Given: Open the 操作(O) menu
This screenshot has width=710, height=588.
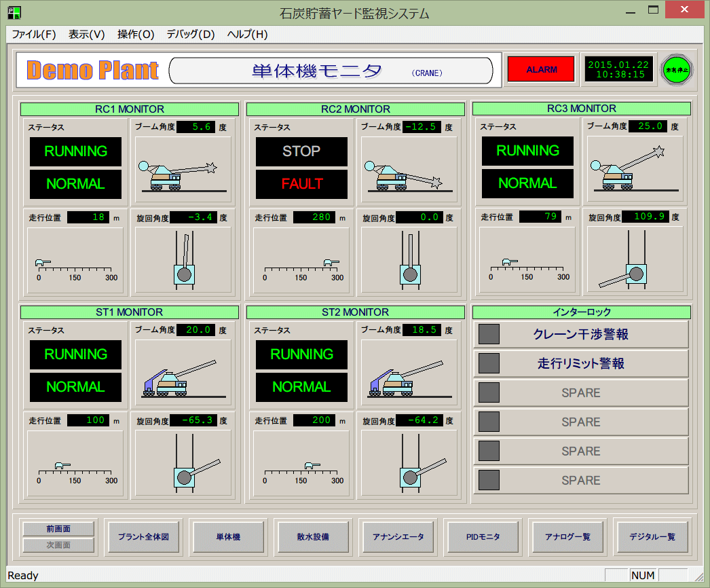Looking at the screenshot, I should pos(136,35).
